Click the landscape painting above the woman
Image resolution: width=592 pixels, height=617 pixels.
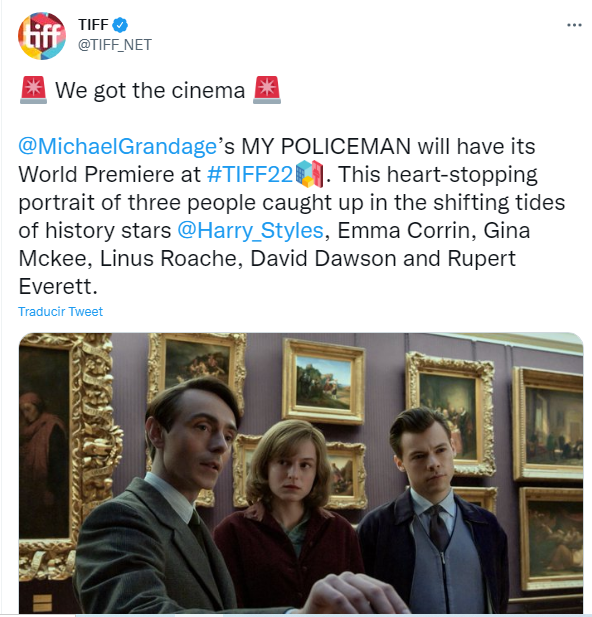[324, 382]
